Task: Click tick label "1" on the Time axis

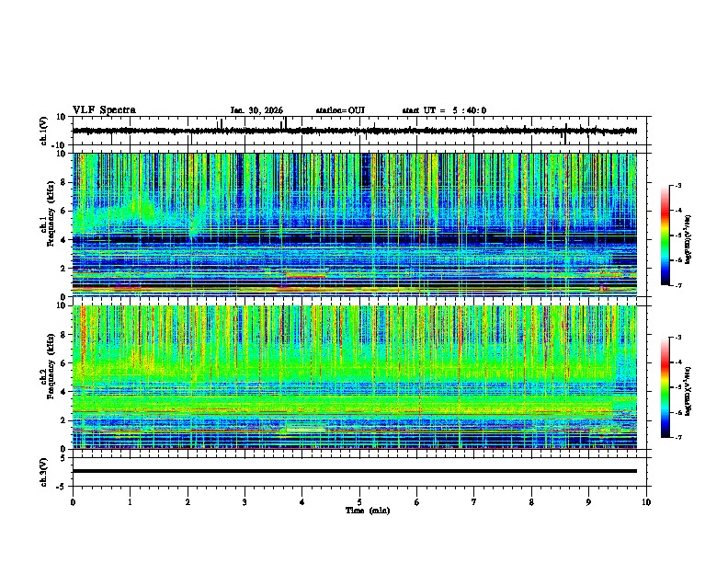Action: point(130,502)
